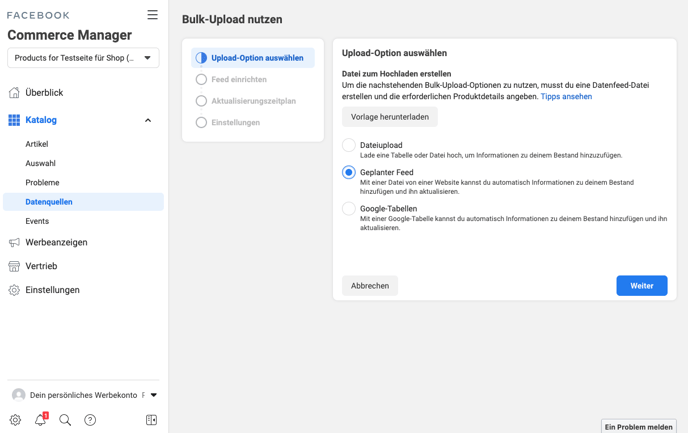Viewport: 688px width, 433px height.
Task: Click the Einstellungen gear icon in sidebar
Action: click(x=14, y=290)
